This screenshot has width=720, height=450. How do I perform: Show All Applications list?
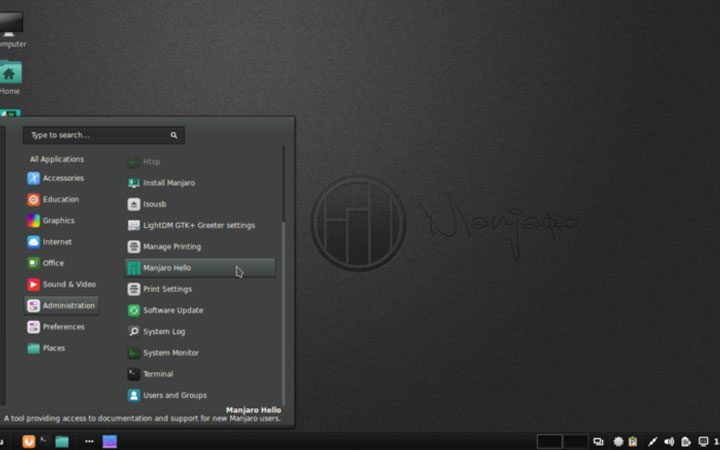pyautogui.click(x=57, y=159)
